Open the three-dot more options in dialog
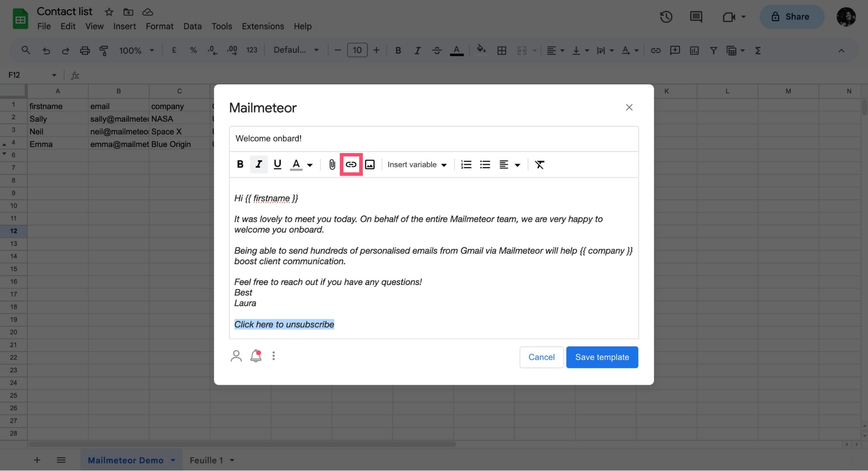The height and width of the screenshot is (471, 868). (x=274, y=356)
